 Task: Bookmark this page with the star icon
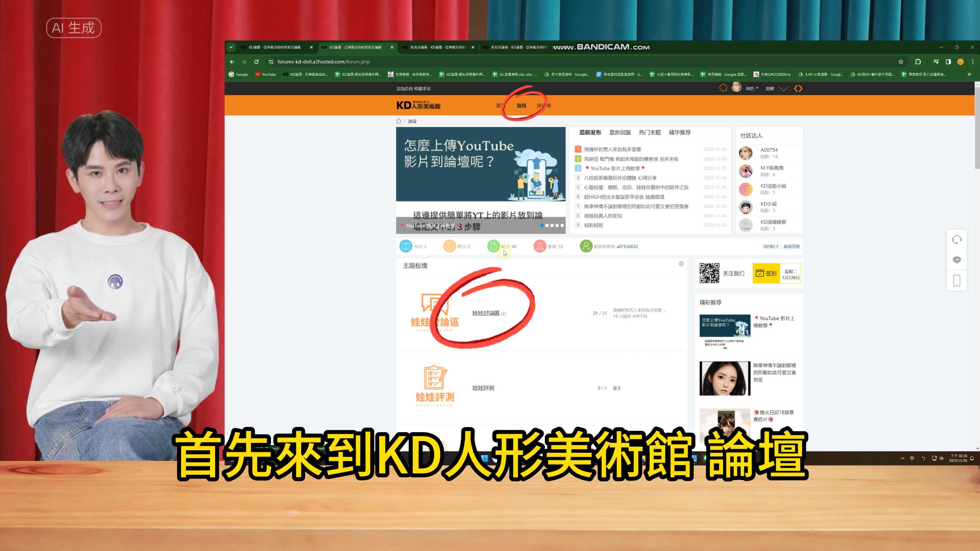[x=900, y=61]
